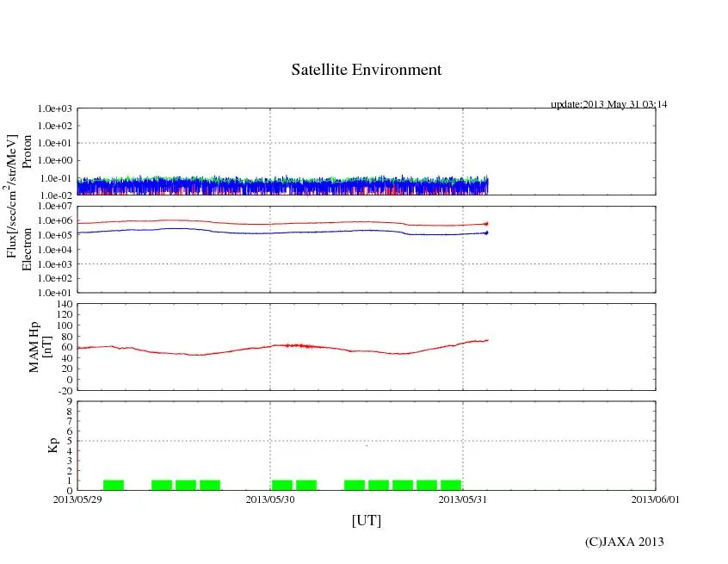Select the "1.0e+07" electron axis value
Screen dimensions: 728x564
pyautogui.click(x=55, y=206)
